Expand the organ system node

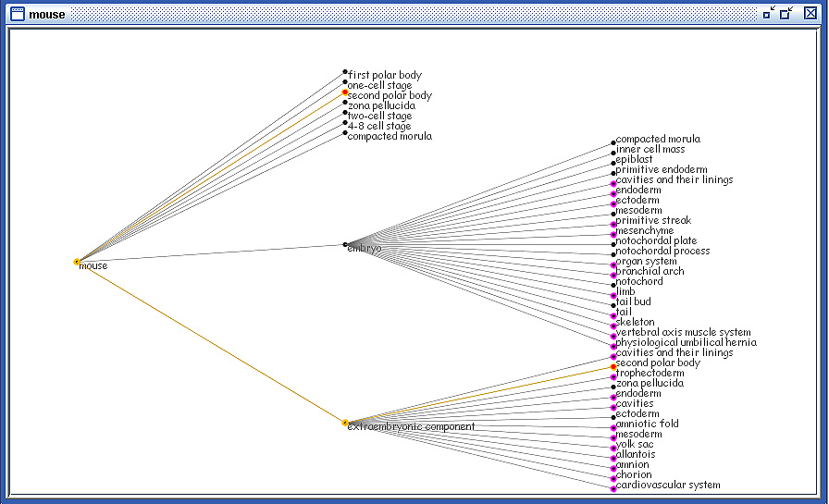point(613,264)
